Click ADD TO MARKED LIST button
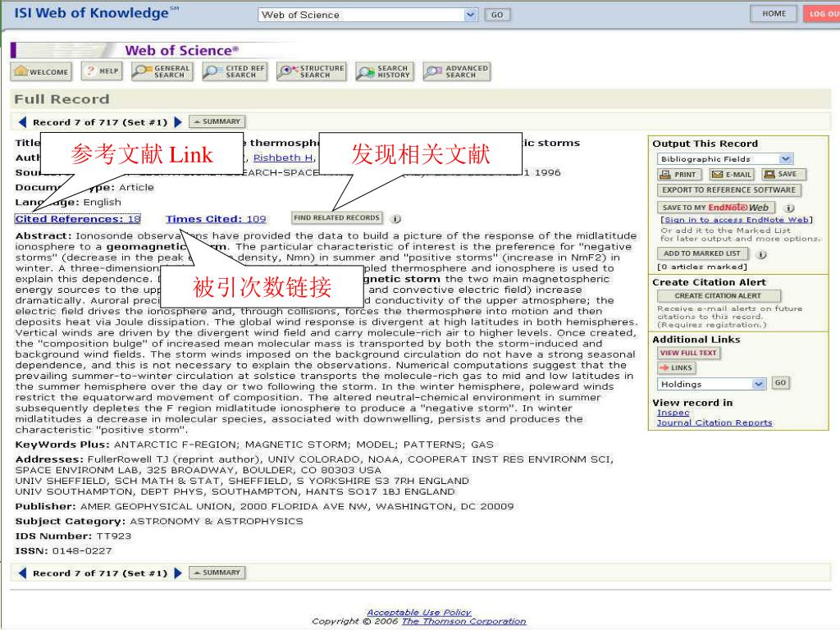The width and height of the screenshot is (840, 630). click(x=702, y=253)
